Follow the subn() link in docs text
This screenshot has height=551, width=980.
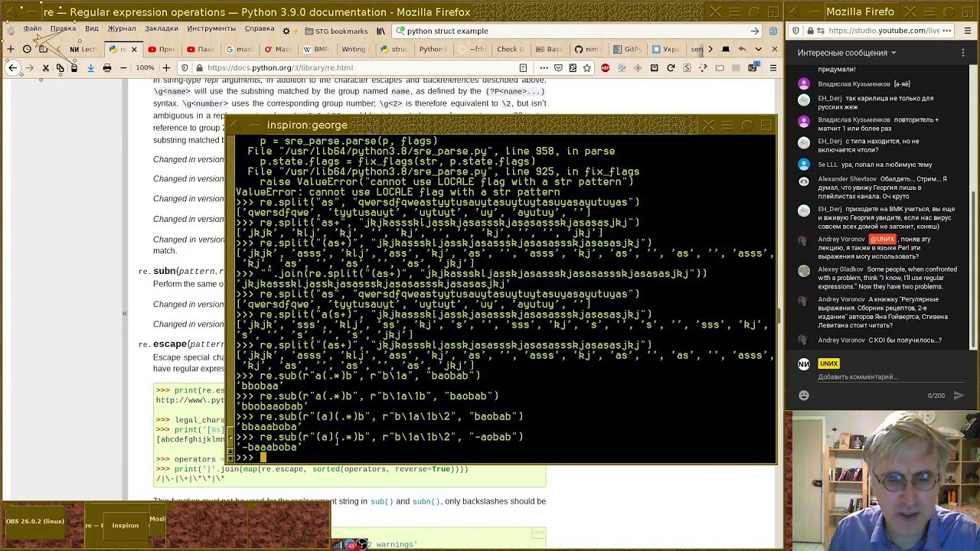point(426,501)
